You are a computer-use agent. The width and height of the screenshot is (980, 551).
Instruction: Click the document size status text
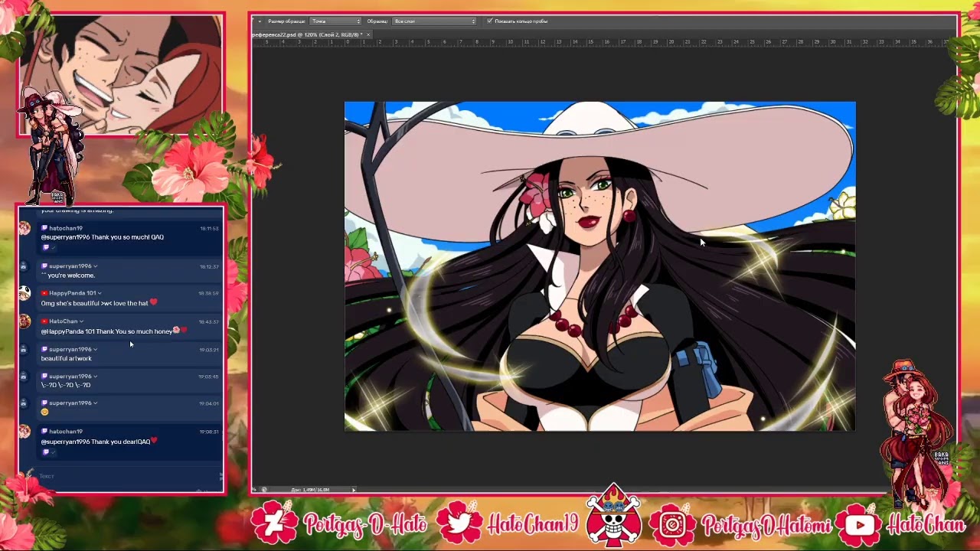tap(310, 490)
